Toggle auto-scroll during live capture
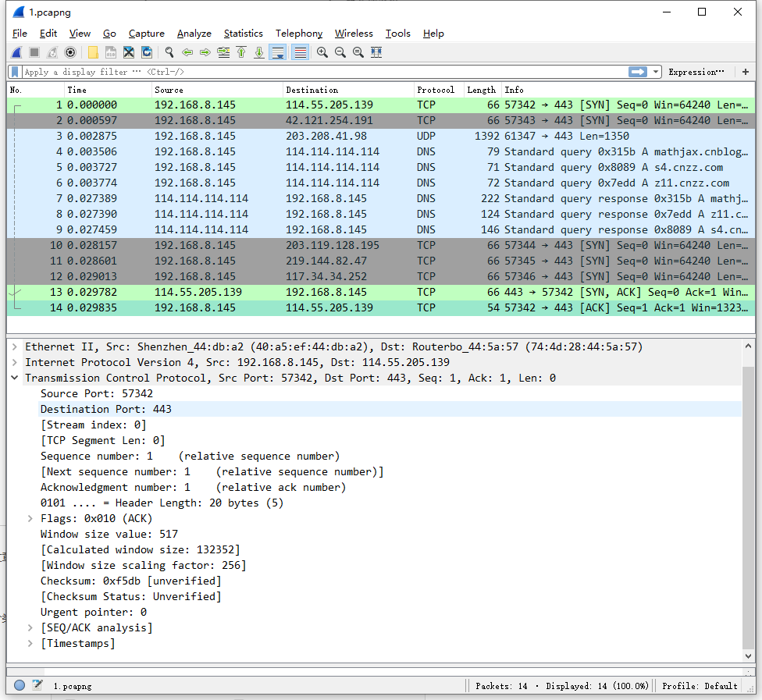This screenshot has width=762, height=700. (x=278, y=52)
